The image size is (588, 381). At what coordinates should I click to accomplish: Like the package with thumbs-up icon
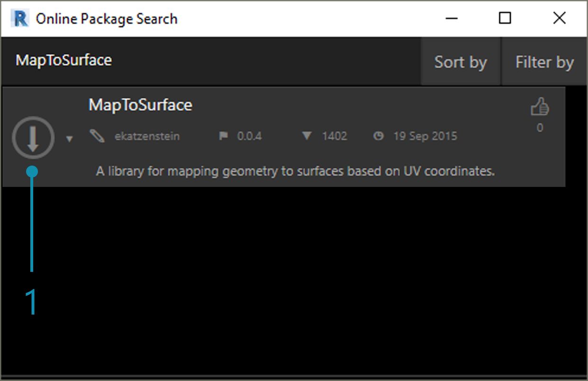click(x=540, y=107)
